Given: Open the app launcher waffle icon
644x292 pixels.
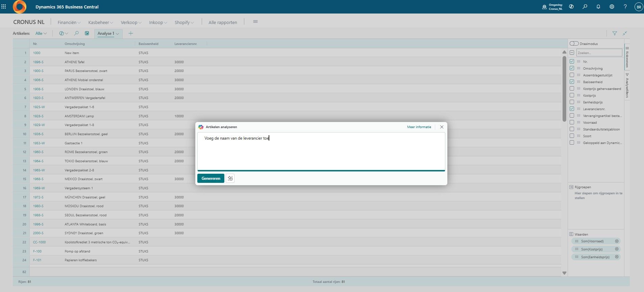Looking at the screenshot, I should point(4,6).
